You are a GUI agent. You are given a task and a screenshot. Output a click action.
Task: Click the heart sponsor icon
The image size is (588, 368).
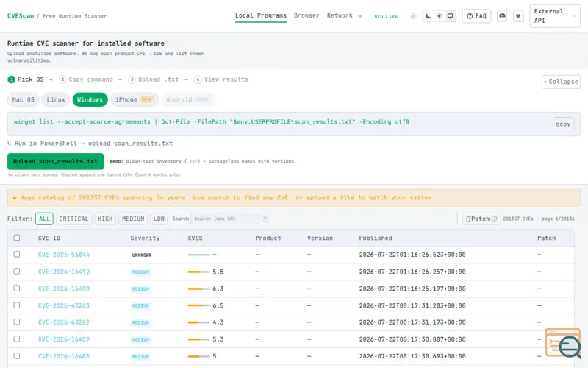(518, 16)
